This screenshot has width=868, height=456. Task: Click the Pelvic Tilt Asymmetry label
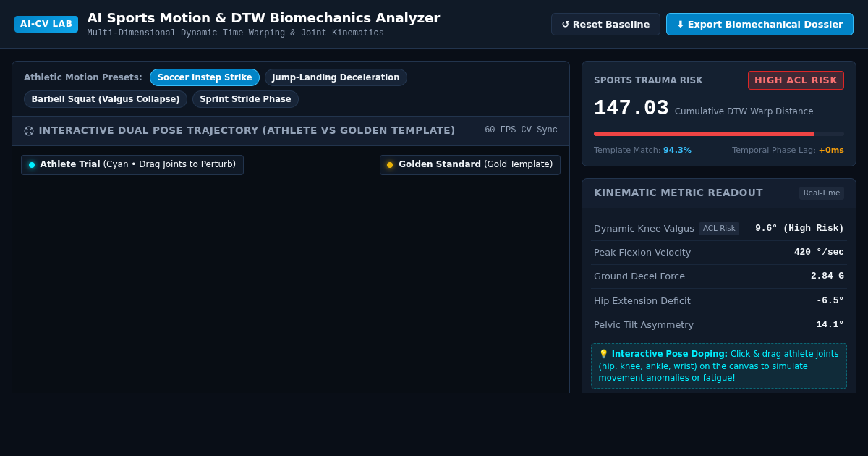[644, 325]
